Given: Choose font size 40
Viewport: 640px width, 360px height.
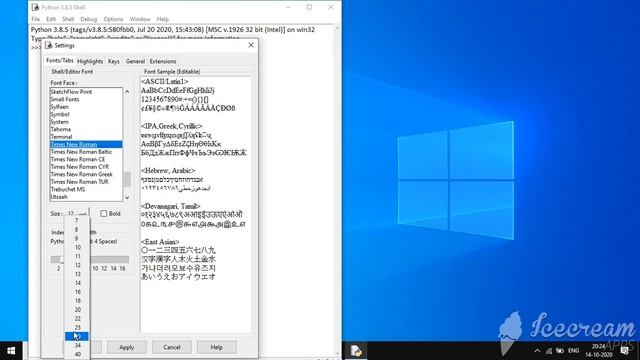Looking at the screenshot, I should coord(77,354).
